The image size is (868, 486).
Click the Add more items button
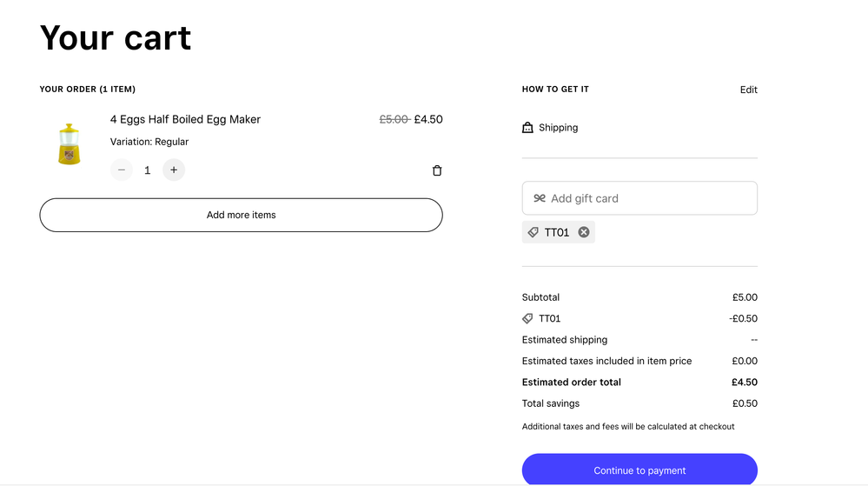pos(241,215)
